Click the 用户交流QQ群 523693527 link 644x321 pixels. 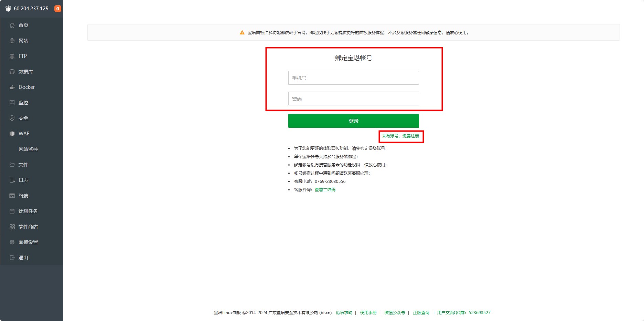coord(464,313)
